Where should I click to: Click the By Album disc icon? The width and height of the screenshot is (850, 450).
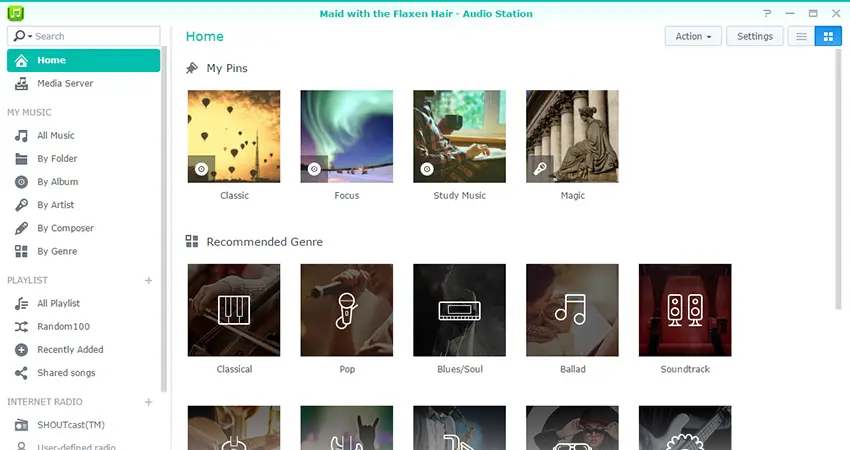pyautogui.click(x=21, y=182)
